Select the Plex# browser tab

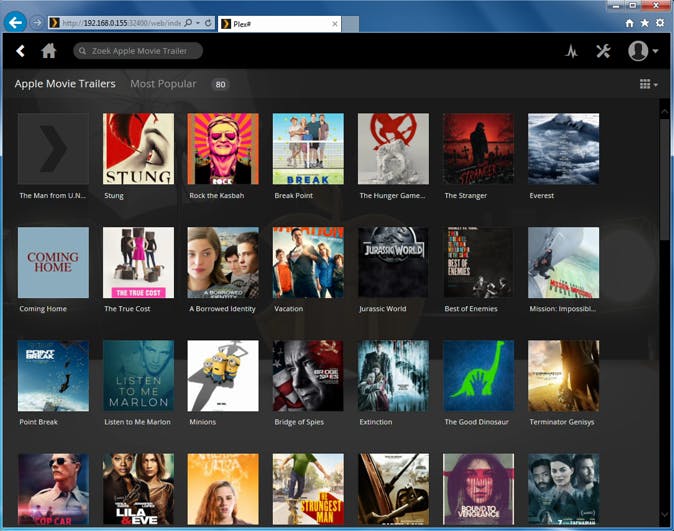(x=279, y=24)
